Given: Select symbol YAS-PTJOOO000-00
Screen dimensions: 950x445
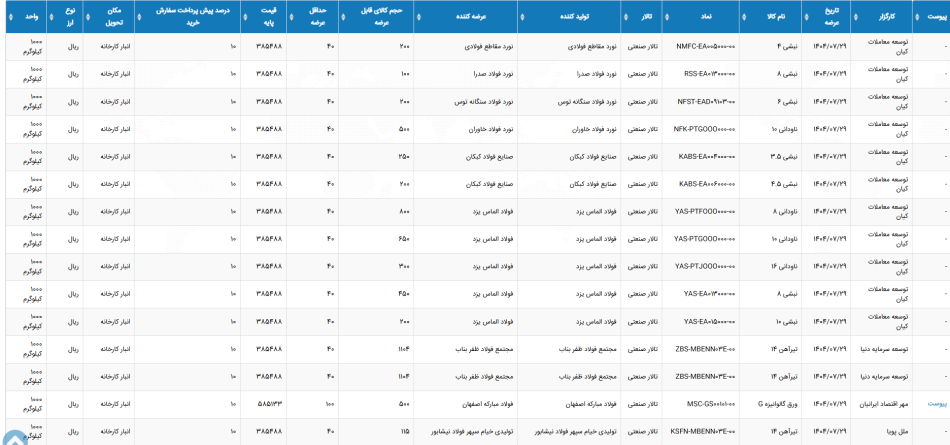Looking at the screenshot, I should (705, 267).
